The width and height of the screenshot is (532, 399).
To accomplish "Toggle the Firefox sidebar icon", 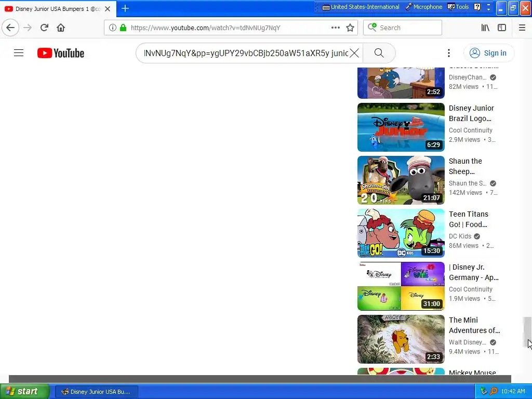I will pyautogui.click(x=502, y=28).
